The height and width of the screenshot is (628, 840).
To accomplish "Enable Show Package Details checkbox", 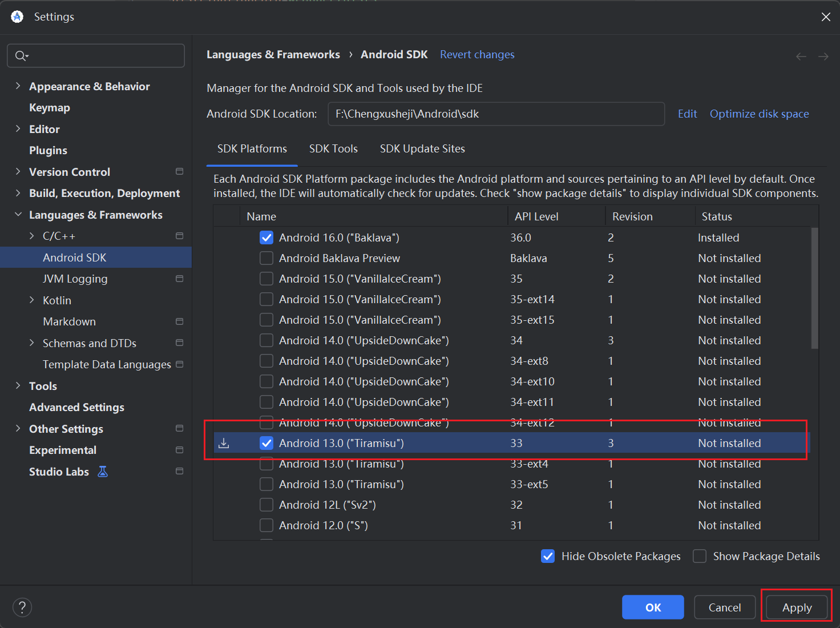I will (x=700, y=556).
